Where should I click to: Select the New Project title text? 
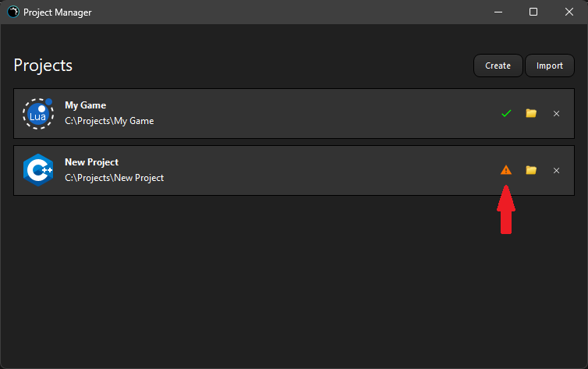(x=91, y=162)
